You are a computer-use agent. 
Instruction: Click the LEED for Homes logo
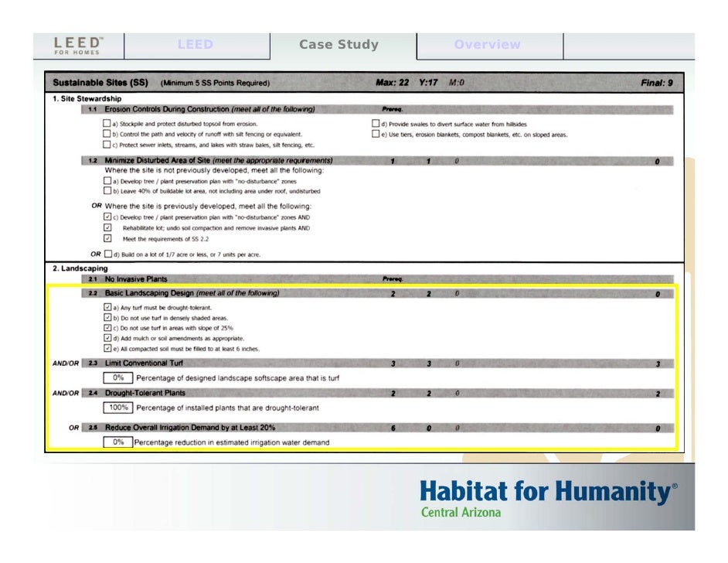(78, 46)
